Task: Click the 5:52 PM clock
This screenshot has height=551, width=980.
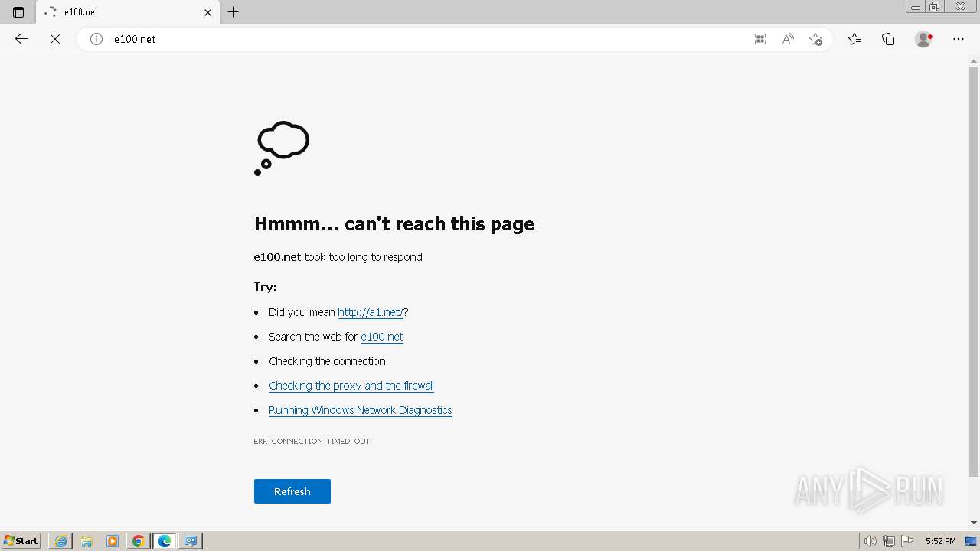Action: tap(940, 541)
